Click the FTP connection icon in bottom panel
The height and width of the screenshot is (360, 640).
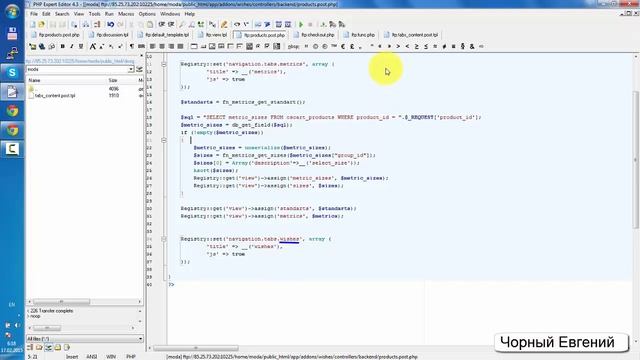tap(48, 348)
